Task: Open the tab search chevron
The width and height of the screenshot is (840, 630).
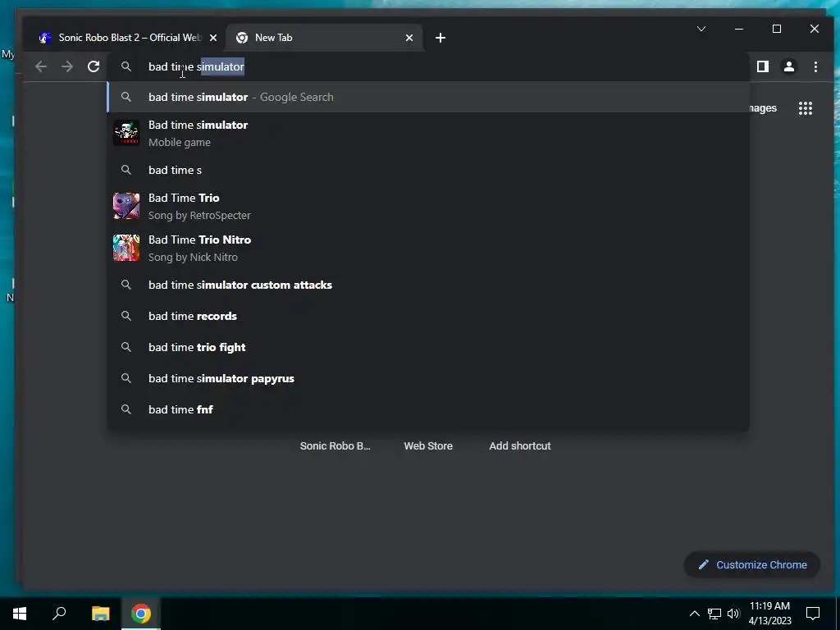Action: point(701,29)
